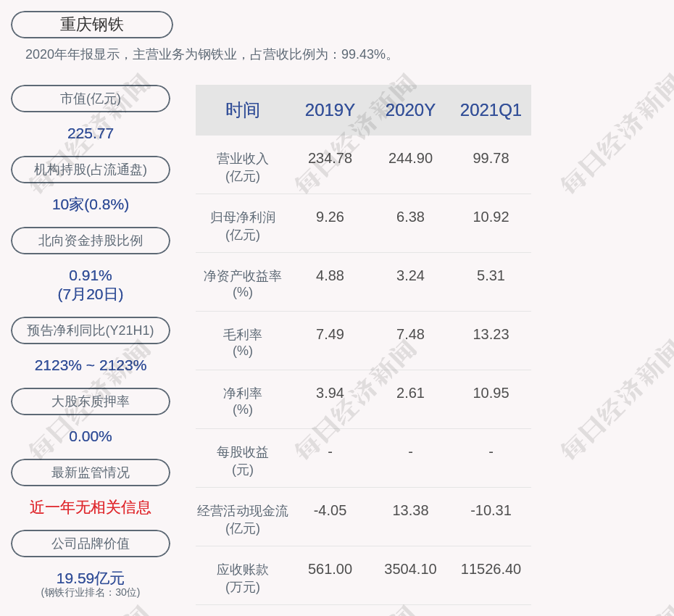Select the 北向资金持股比例 label
Image resolution: width=674 pixels, height=616 pixels.
(x=91, y=241)
